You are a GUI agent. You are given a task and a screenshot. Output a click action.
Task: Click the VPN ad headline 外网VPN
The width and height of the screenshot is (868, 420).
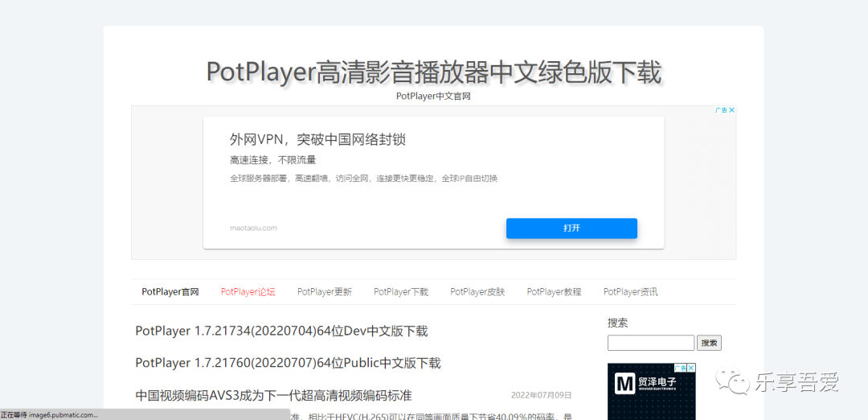click(x=317, y=139)
